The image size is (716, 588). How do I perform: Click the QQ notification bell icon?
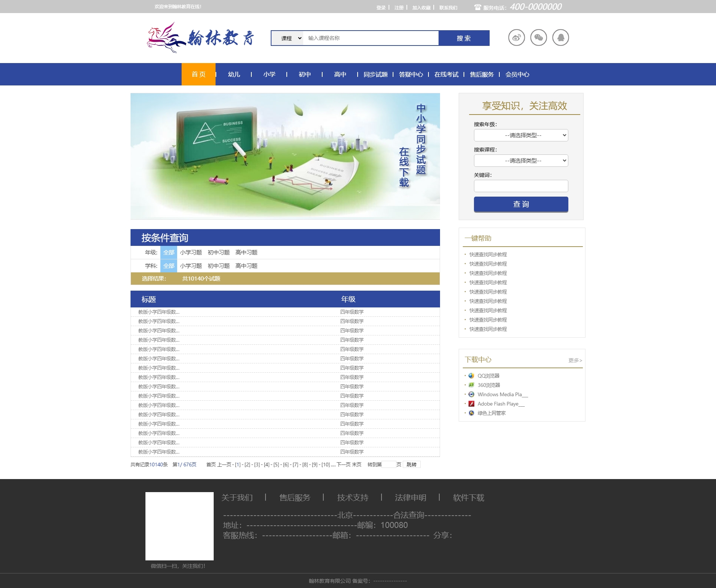coord(560,38)
